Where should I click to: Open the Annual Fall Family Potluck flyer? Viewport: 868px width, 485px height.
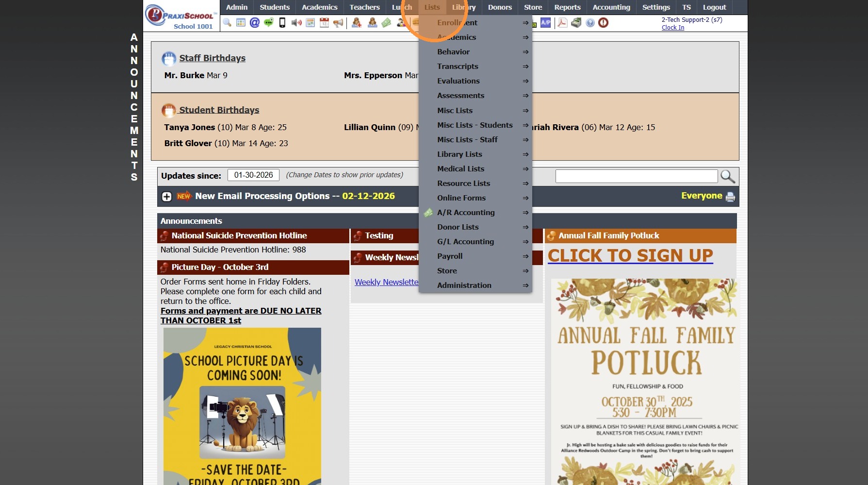pos(645,382)
